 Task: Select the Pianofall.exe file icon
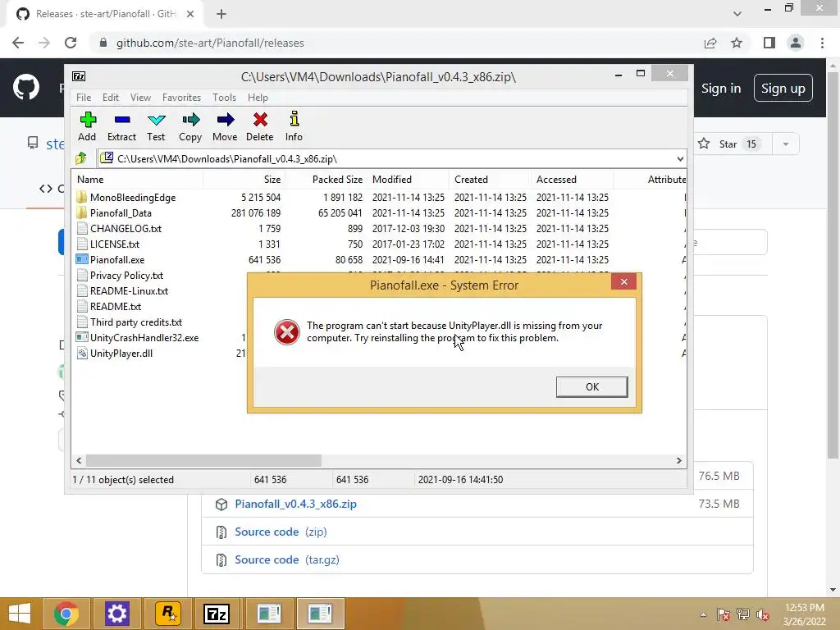click(81, 259)
